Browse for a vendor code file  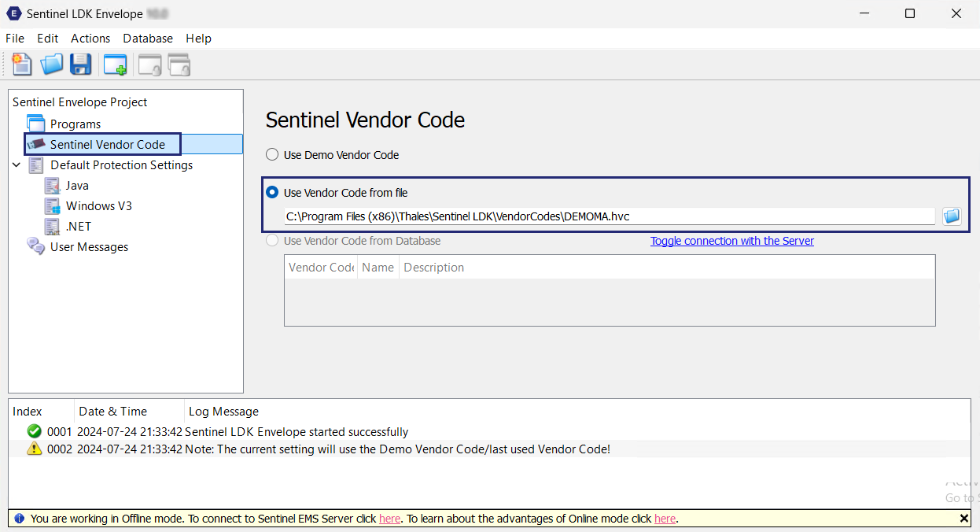(952, 216)
